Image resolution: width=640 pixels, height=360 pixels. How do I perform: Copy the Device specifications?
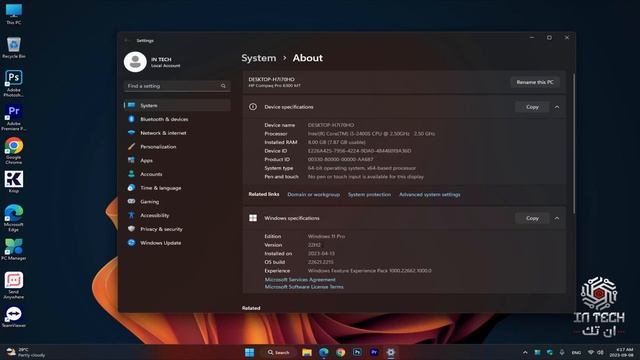[532, 107]
